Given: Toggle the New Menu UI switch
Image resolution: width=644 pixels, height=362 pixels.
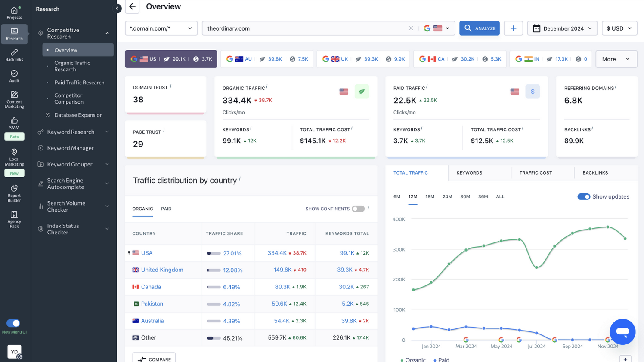Looking at the screenshot, I should coord(13,323).
